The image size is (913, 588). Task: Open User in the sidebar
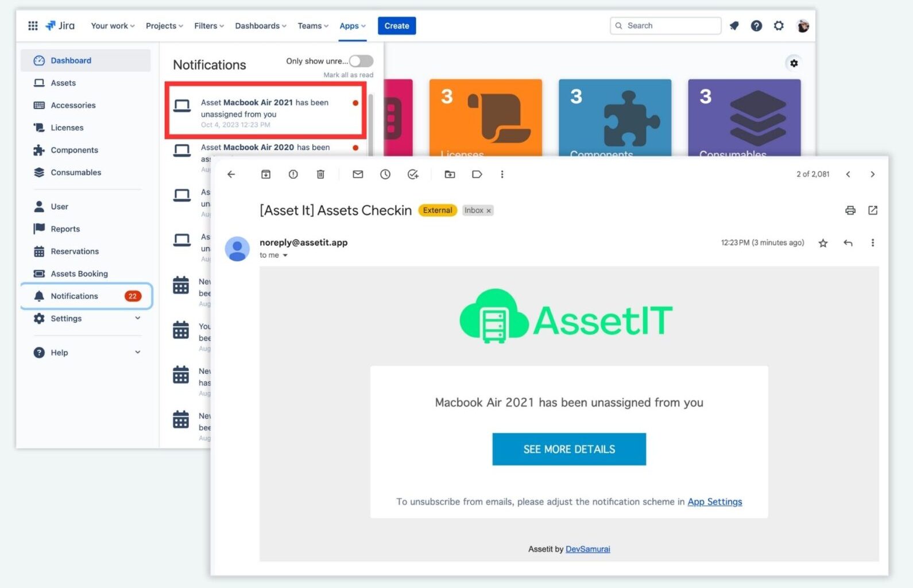tap(86, 206)
